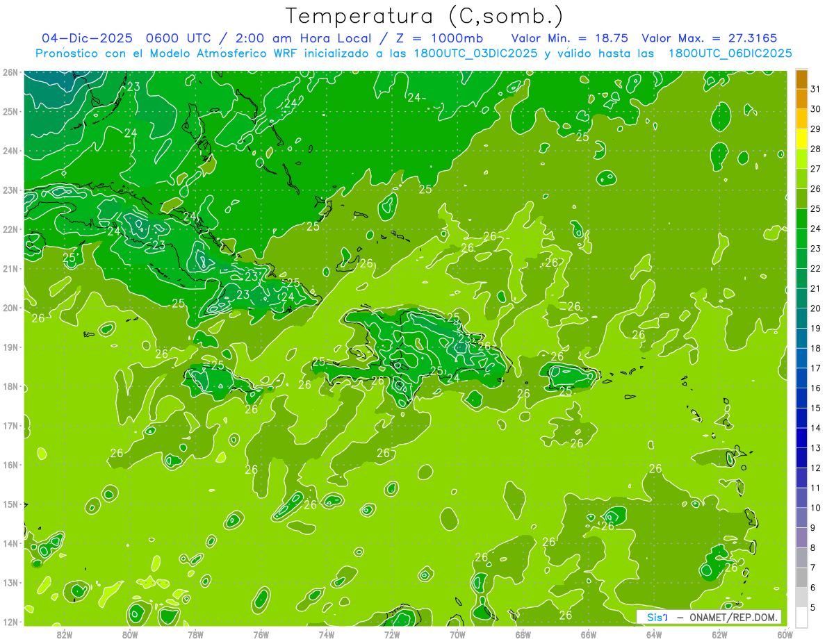Click the 15N latitude axis label
Viewport: 834px width, 644px height.
click(11, 504)
